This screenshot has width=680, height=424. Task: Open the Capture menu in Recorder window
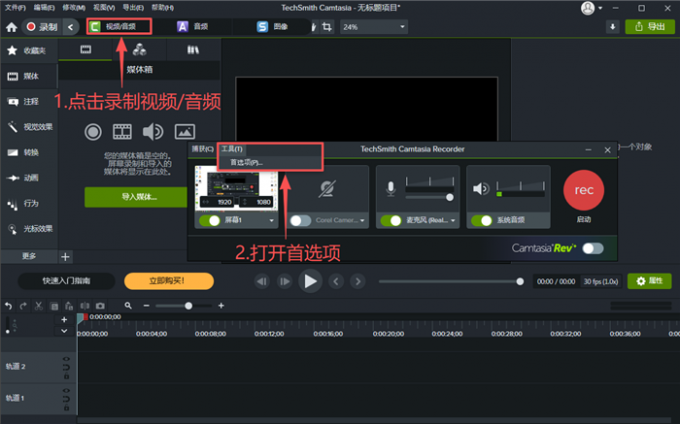203,149
